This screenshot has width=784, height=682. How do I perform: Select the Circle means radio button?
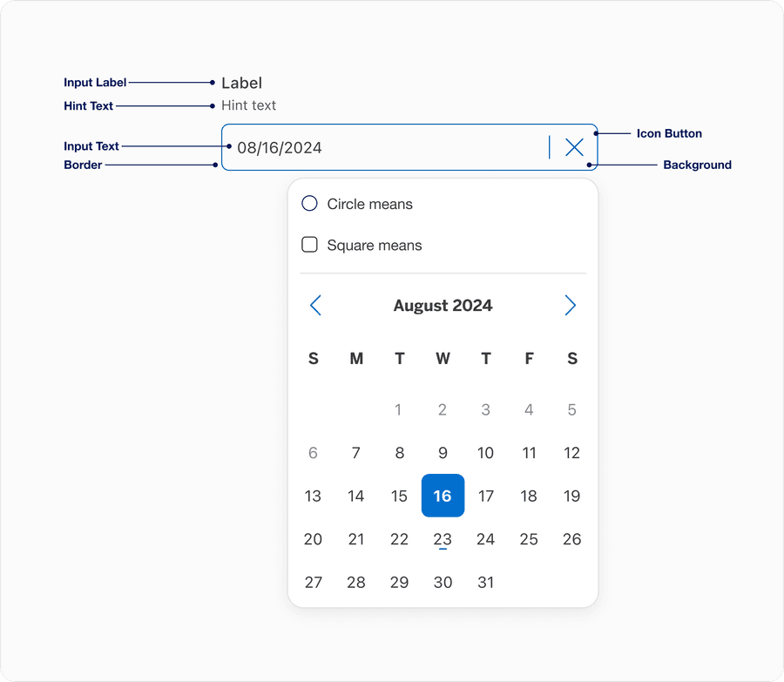(309, 204)
